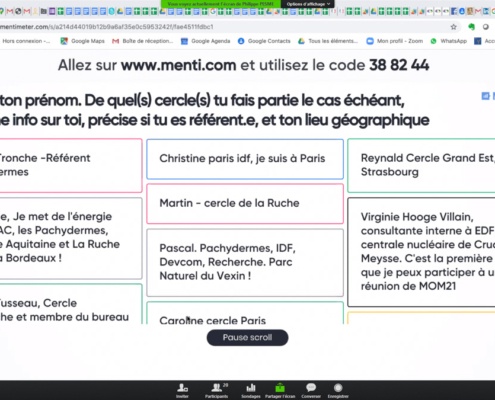Click the question heading about ton prénom
This screenshot has width=495, height=400.
[x=214, y=110]
